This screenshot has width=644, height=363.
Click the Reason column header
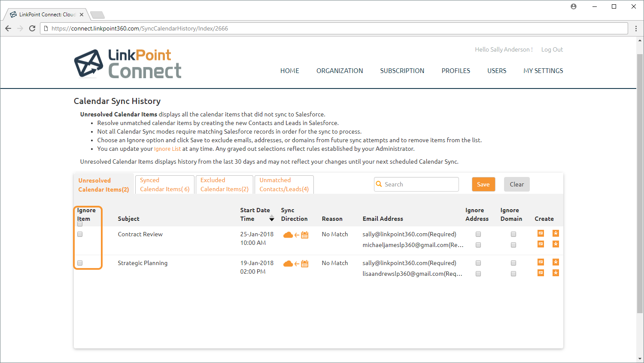(332, 219)
